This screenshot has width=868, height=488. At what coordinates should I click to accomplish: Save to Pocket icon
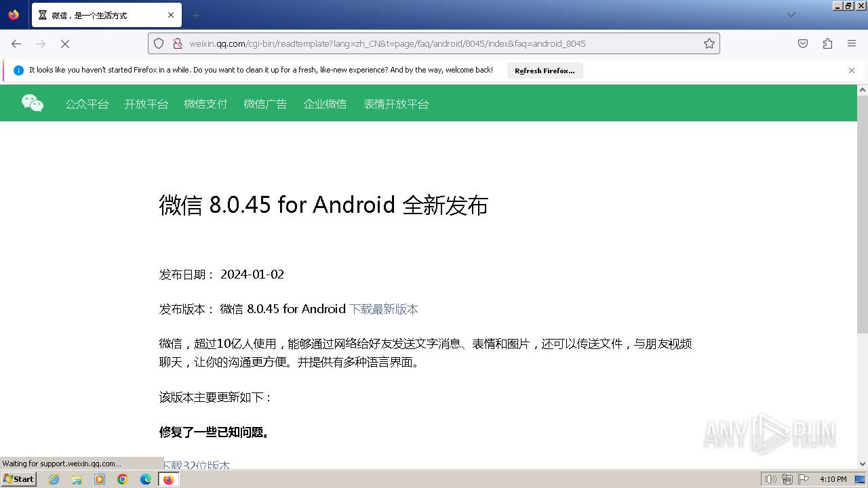point(803,43)
